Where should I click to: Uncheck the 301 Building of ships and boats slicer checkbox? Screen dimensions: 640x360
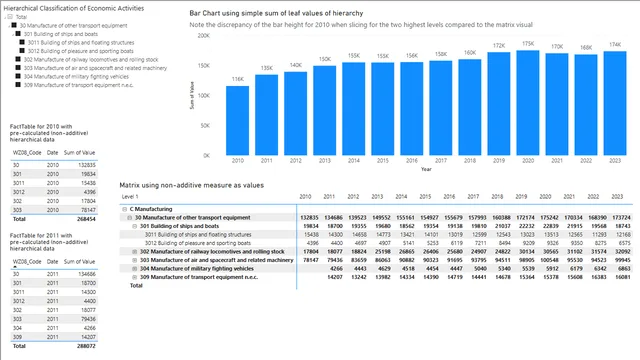(x=18, y=34)
